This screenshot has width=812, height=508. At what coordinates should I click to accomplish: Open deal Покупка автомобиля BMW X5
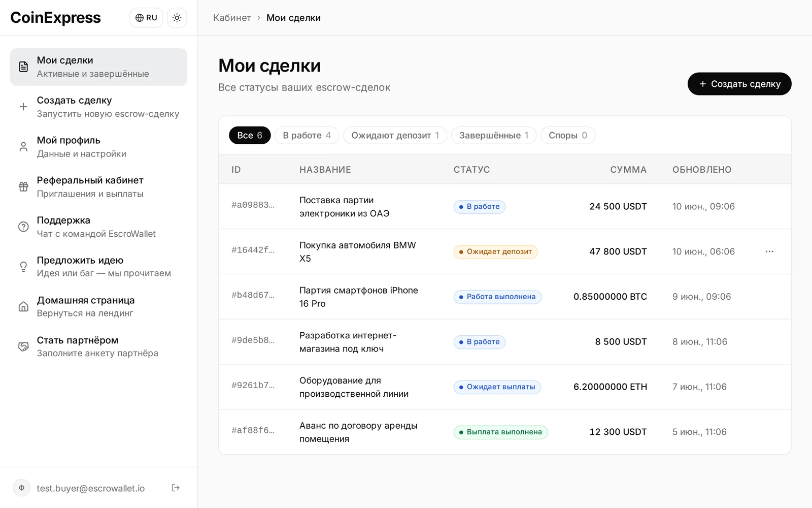pyautogui.click(x=358, y=251)
